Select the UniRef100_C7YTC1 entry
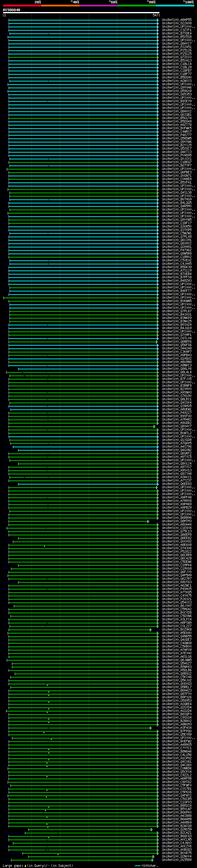The height and width of the screenshot is (868, 197). 177,748
